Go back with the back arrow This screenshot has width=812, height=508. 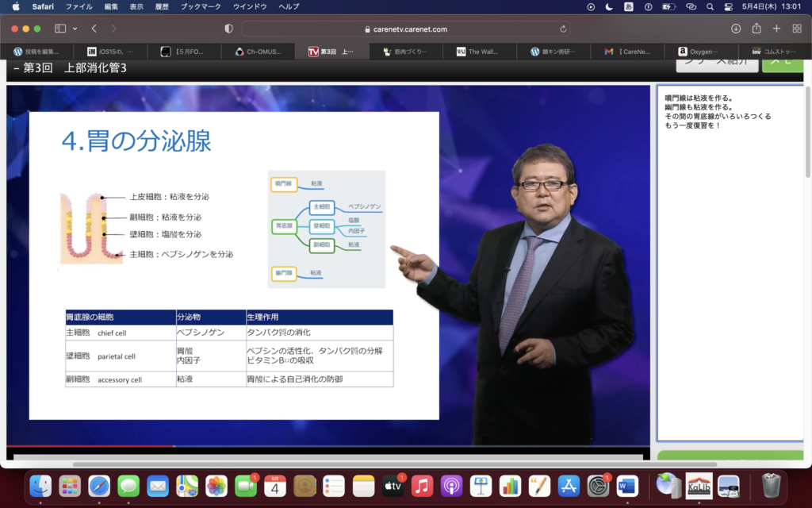click(94, 29)
